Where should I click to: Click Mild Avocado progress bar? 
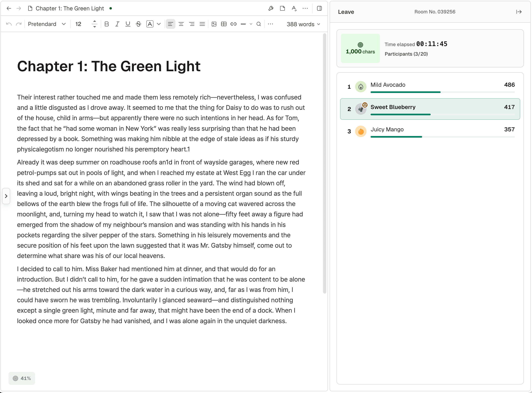pos(442,92)
